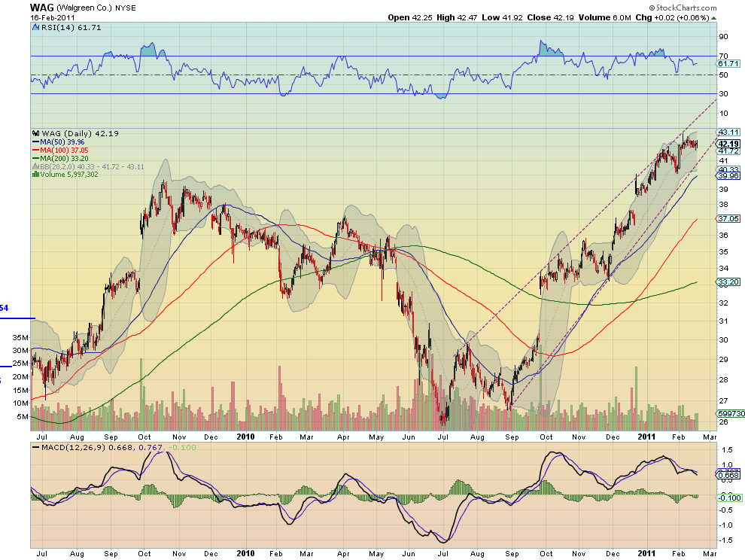Image resolution: width=745 pixels, height=560 pixels.
Task: Click the RSI(14) 61.71 indicator label
Action: 71,28
